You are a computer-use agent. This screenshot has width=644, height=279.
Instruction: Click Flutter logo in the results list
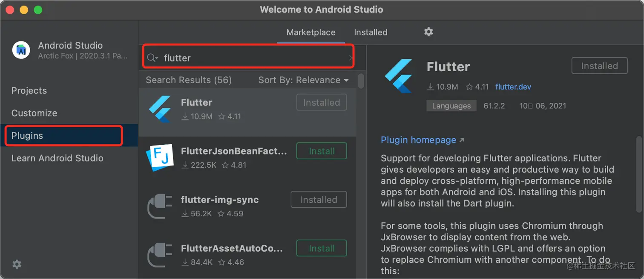coord(160,109)
